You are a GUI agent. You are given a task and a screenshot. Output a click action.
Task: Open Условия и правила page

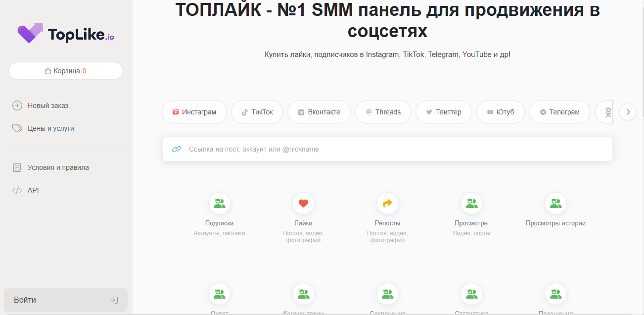pos(50,167)
